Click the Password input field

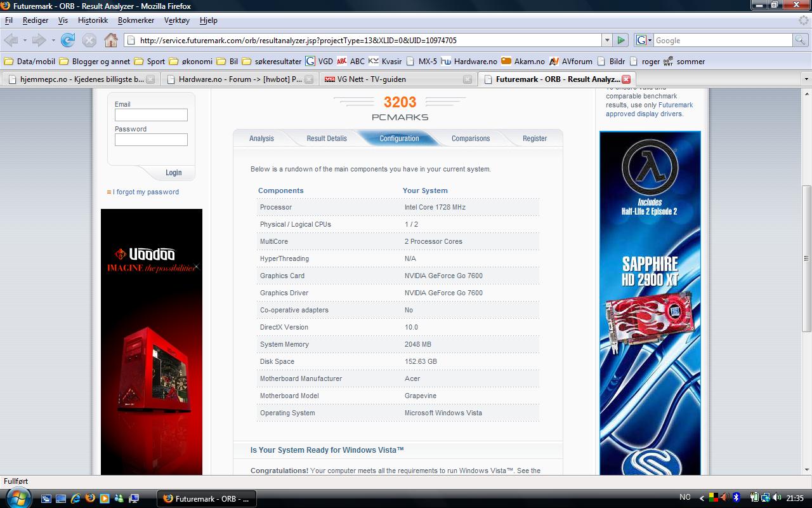tap(151, 140)
